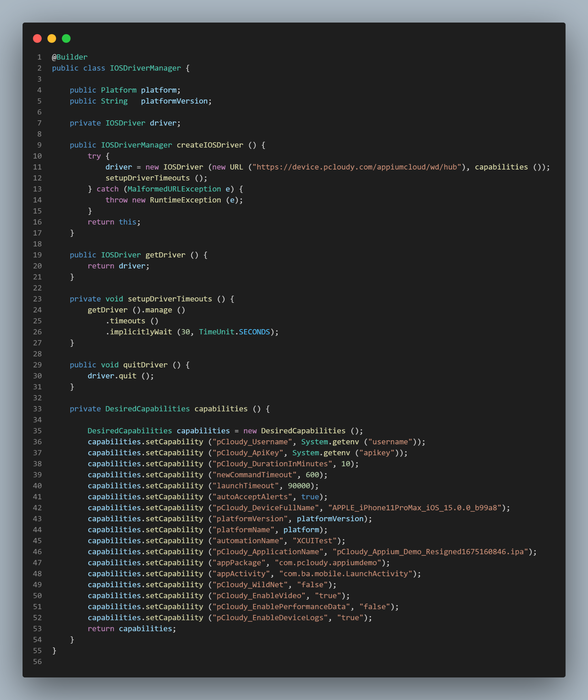Viewport: 588px width, 700px height.
Task: Click the "XCUITest" value
Action: tap(315, 541)
